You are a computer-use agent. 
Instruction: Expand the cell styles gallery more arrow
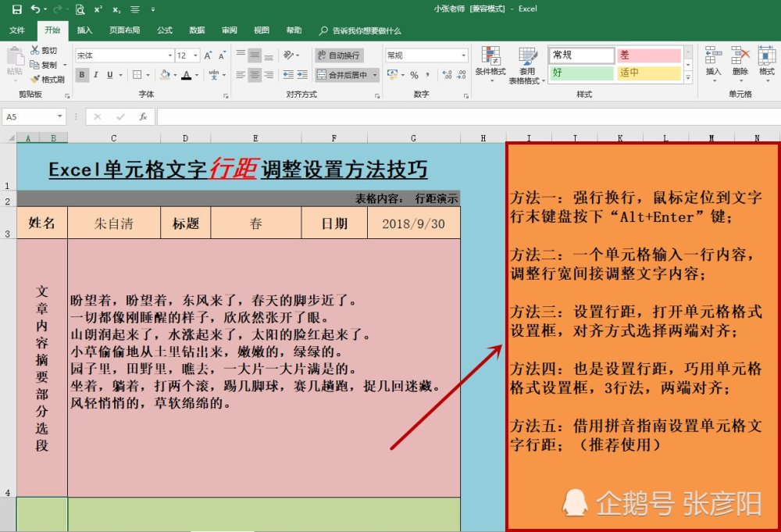click(688, 77)
